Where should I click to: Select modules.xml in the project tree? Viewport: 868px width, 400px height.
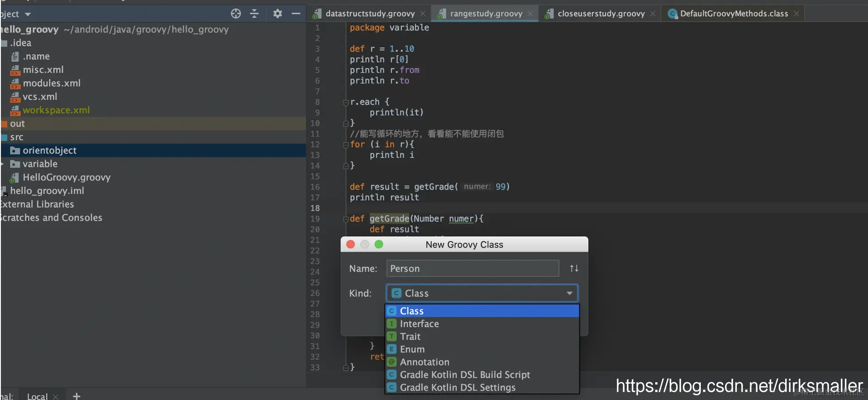click(153, 83)
